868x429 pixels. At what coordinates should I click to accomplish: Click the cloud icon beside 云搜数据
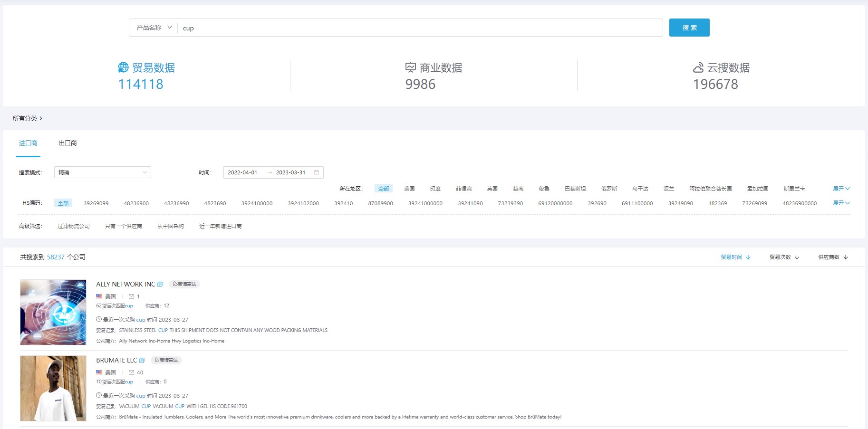[x=698, y=67]
